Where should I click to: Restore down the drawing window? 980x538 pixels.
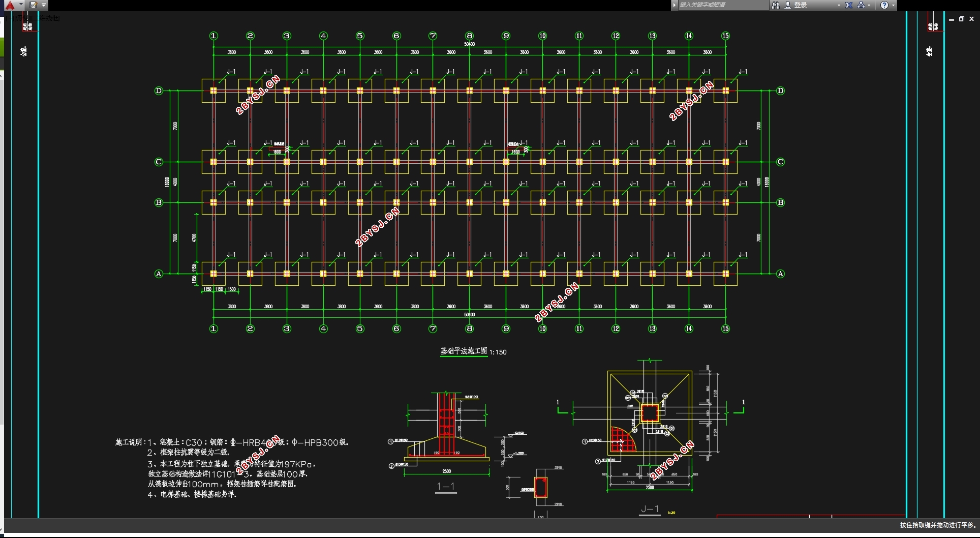click(x=961, y=19)
